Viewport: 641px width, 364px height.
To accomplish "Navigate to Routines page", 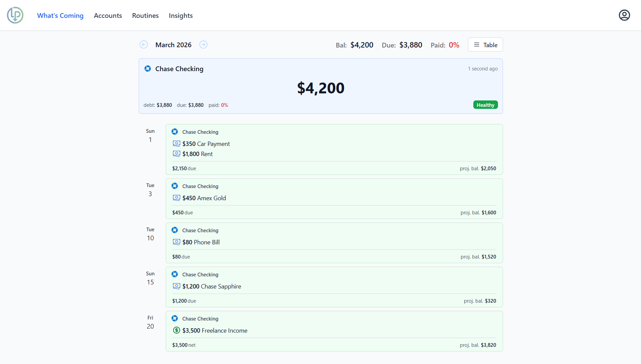I will coord(145,16).
